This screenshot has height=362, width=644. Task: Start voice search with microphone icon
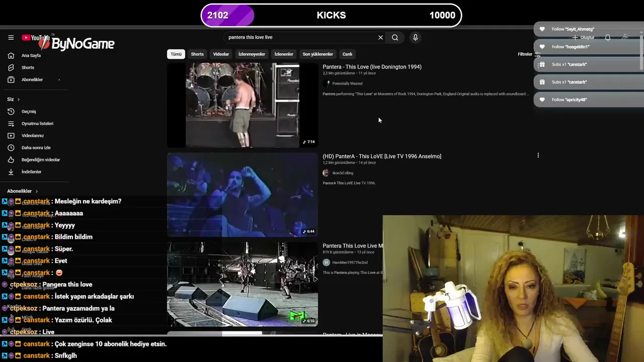pyautogui.click(x=415, y=37)
